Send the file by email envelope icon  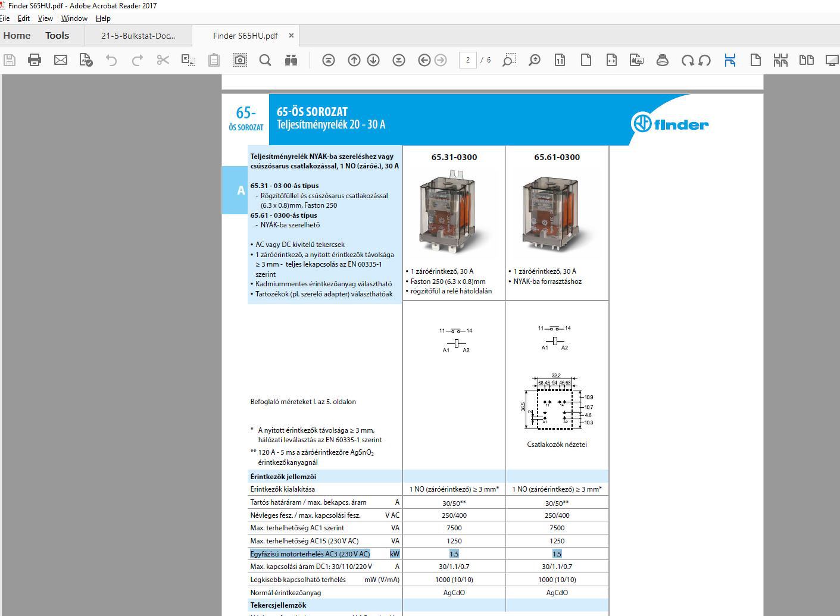(x=61, y=60)
